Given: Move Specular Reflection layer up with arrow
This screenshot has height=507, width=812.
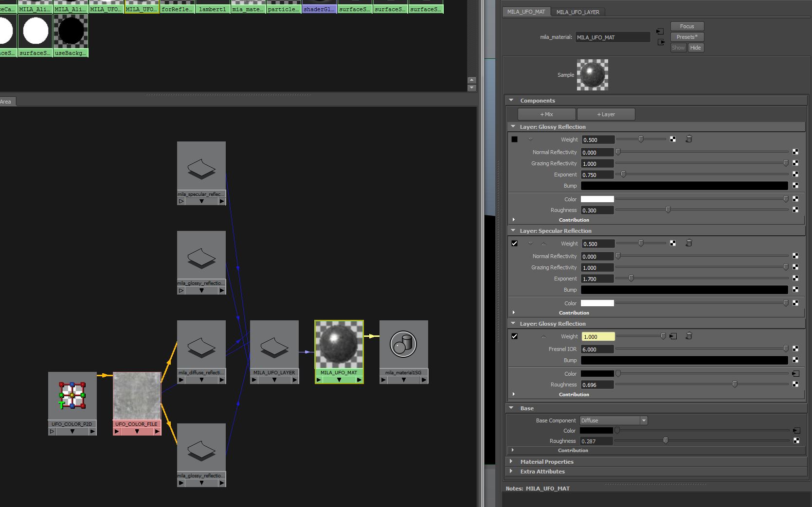Looking at the screenshot, I should (544, 244).
